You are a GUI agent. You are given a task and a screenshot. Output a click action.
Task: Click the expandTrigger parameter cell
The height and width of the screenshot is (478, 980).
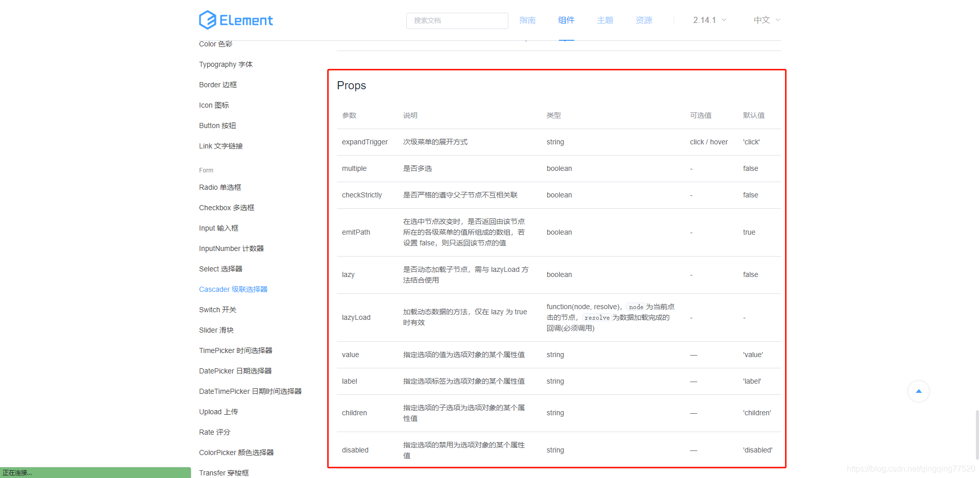click(x=365, y=142)
